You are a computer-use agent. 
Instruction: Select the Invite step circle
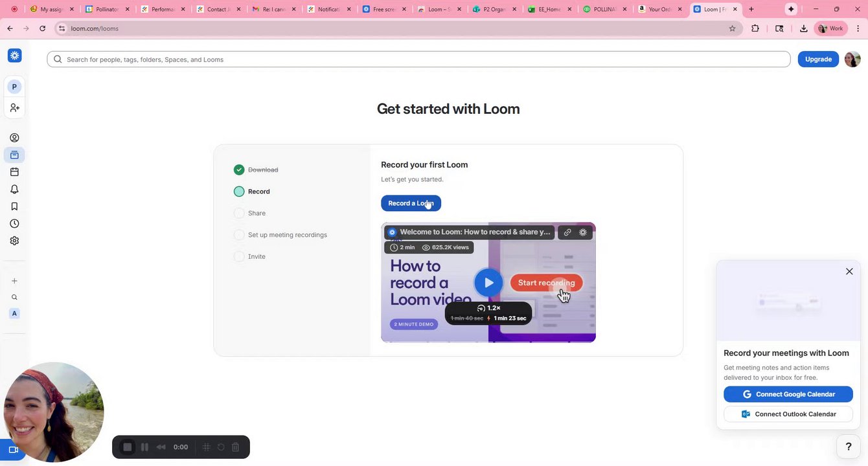[x=239, y=256]
